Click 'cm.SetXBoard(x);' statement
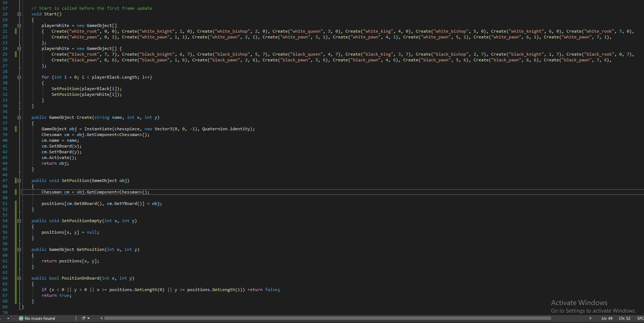644x323 pixels. 62,146
